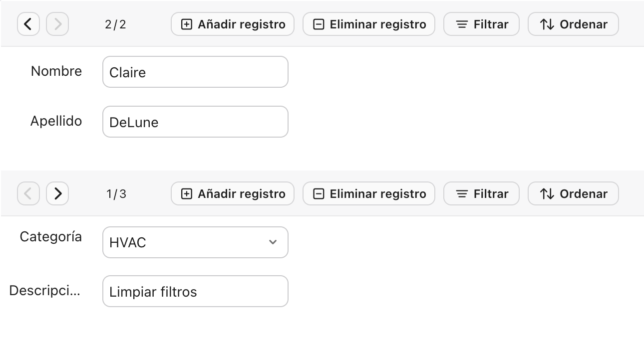Click minus icon of top Eliminar registro

click(319, 24)
